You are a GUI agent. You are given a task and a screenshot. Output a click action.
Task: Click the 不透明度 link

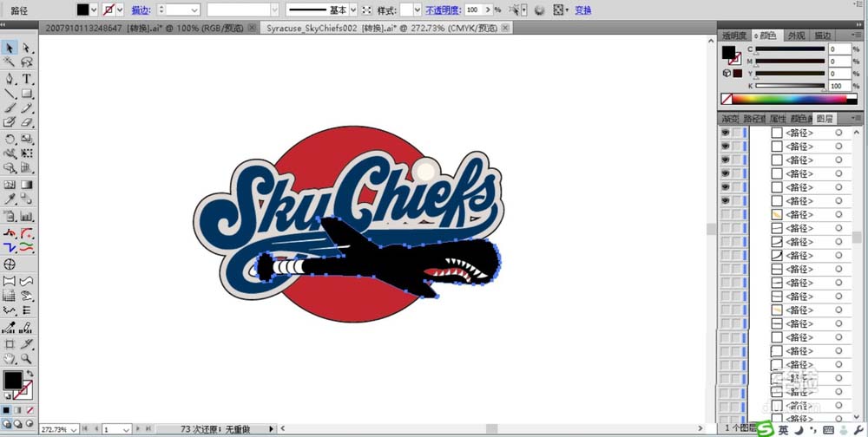(444, 10)
